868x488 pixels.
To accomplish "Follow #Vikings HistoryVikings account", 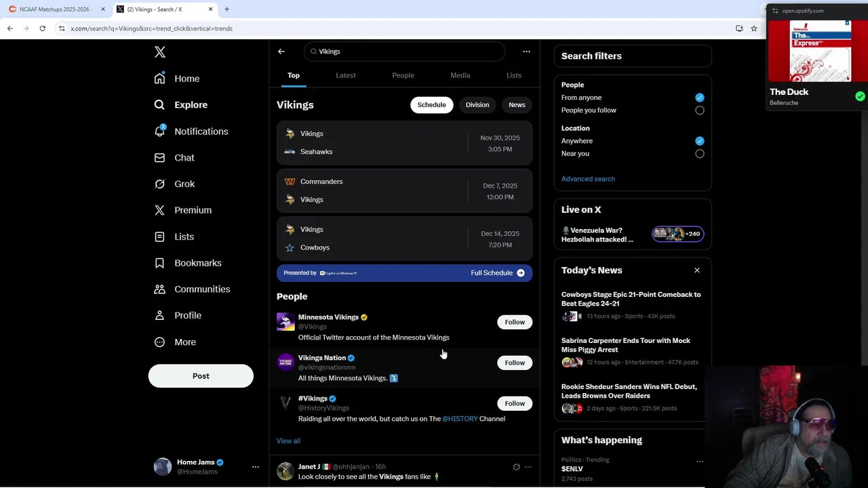I will click(x=515, y=403).
